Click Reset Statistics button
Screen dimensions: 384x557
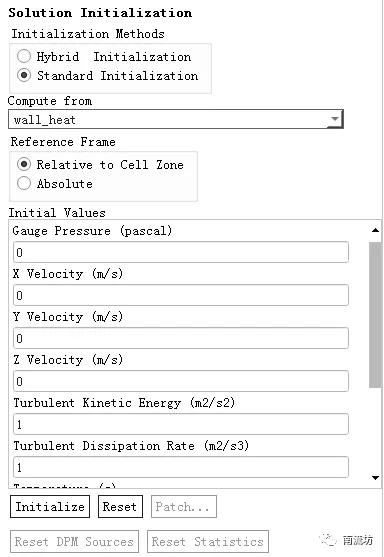(x=208, y=542)
